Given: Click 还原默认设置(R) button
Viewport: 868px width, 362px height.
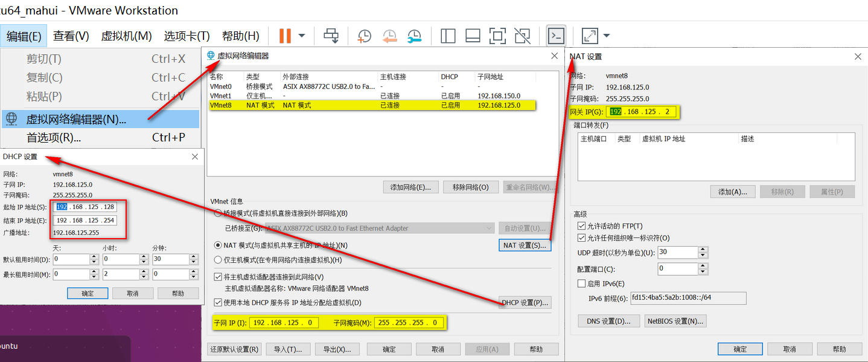Looking at the screenshot, I should (234, 349).
